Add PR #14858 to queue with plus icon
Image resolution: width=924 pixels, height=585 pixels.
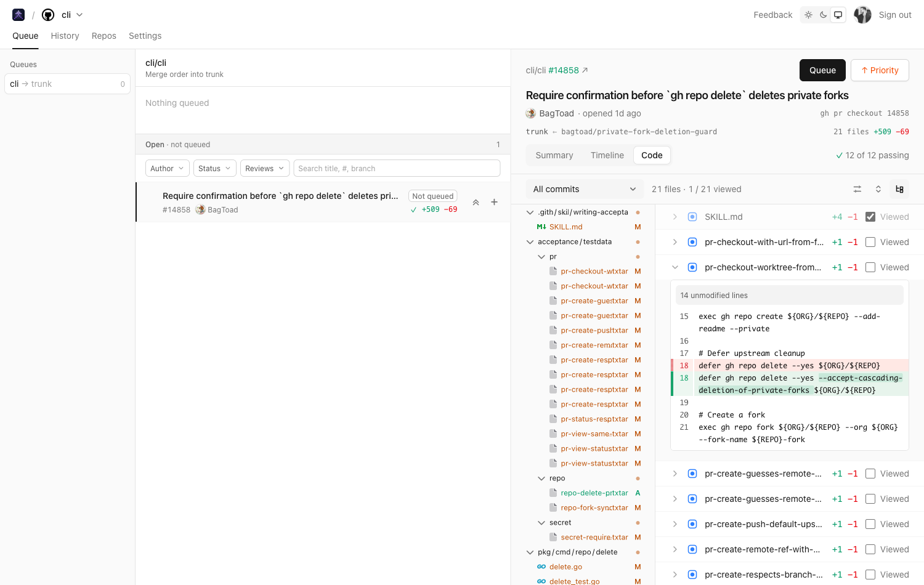point(494,202)
